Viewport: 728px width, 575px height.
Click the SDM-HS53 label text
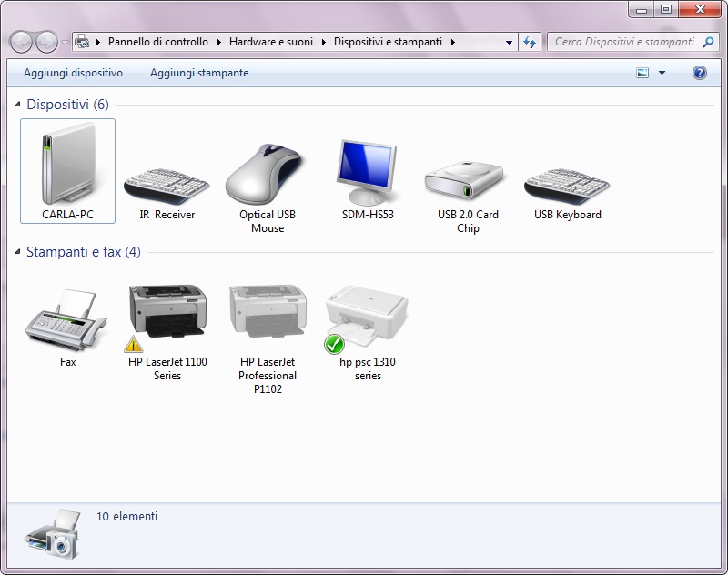coord(368,215)
